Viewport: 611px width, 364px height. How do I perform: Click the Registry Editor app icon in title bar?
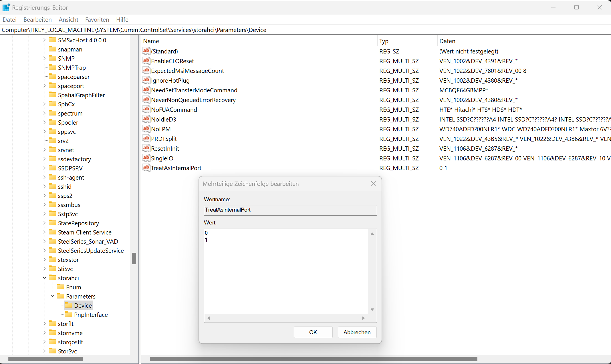[x=6, y=7]
